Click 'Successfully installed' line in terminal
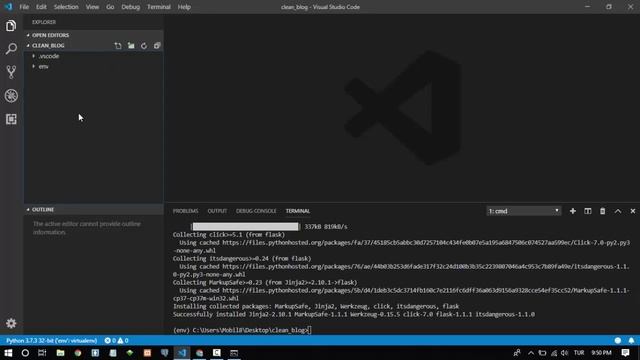This screenshot has height=360, width=640. pyautogui.click(x=353, y=314)
